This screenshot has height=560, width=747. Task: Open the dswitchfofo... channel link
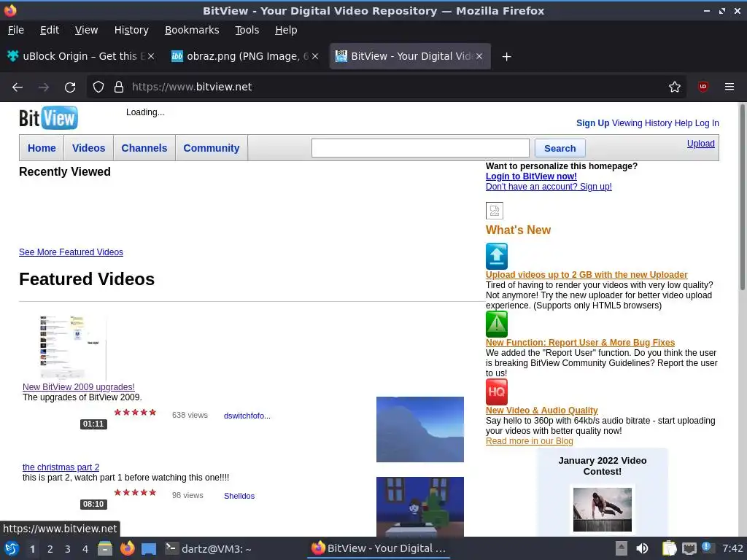(247, 416)
